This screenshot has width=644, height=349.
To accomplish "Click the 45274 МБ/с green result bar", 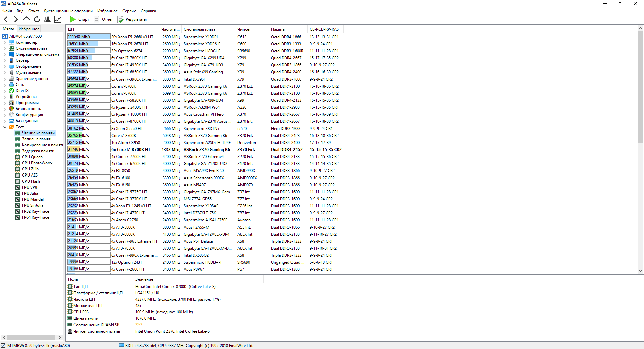I will click(x=89, y=86).
